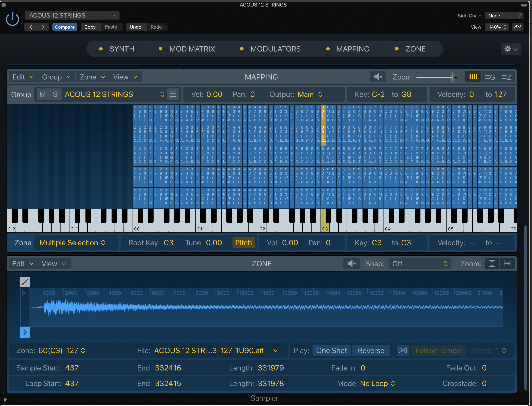
Task: Open the Zone 60(C3)-127 selector
Action: click(62, 350)
